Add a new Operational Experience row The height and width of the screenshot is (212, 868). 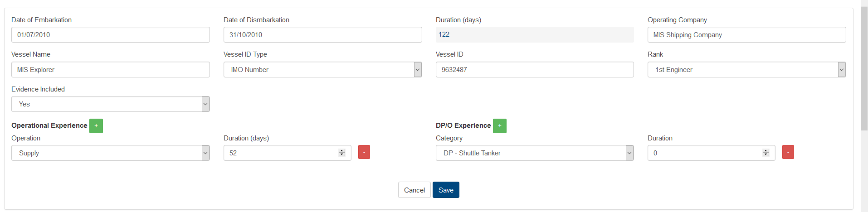96,126
